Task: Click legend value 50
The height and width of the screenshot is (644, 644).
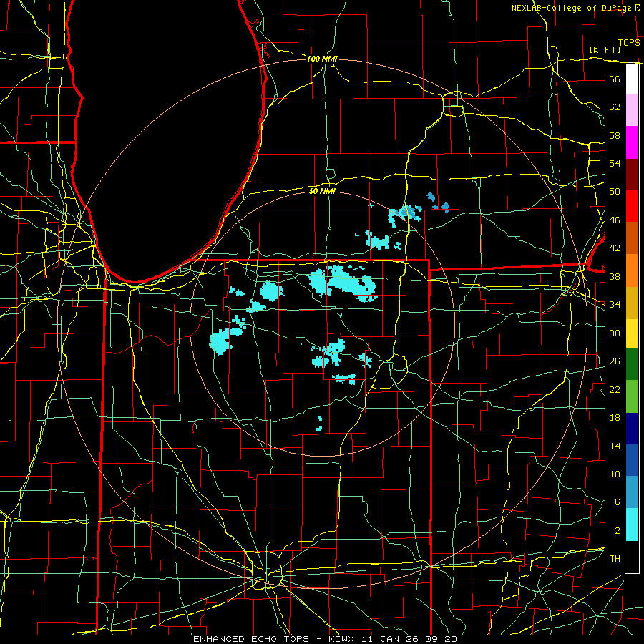Action: [615, 192]
